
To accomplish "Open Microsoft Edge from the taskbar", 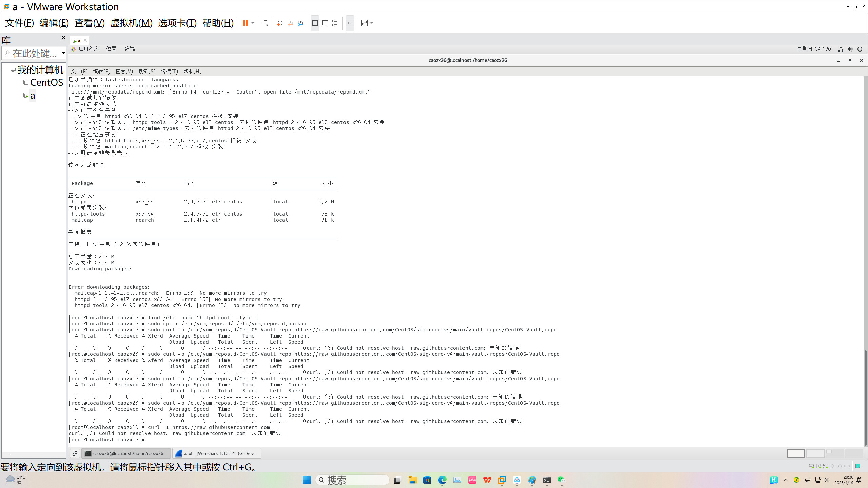I will click(x=442, y=480).
